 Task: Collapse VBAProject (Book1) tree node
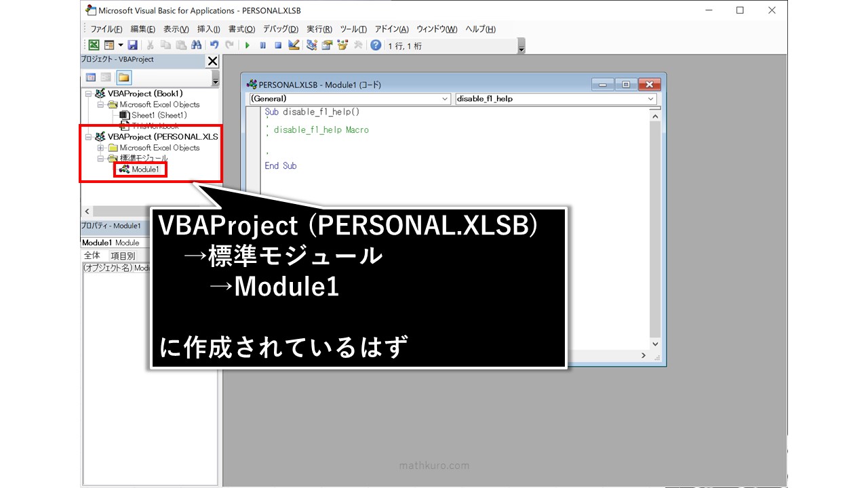(88, 94)
